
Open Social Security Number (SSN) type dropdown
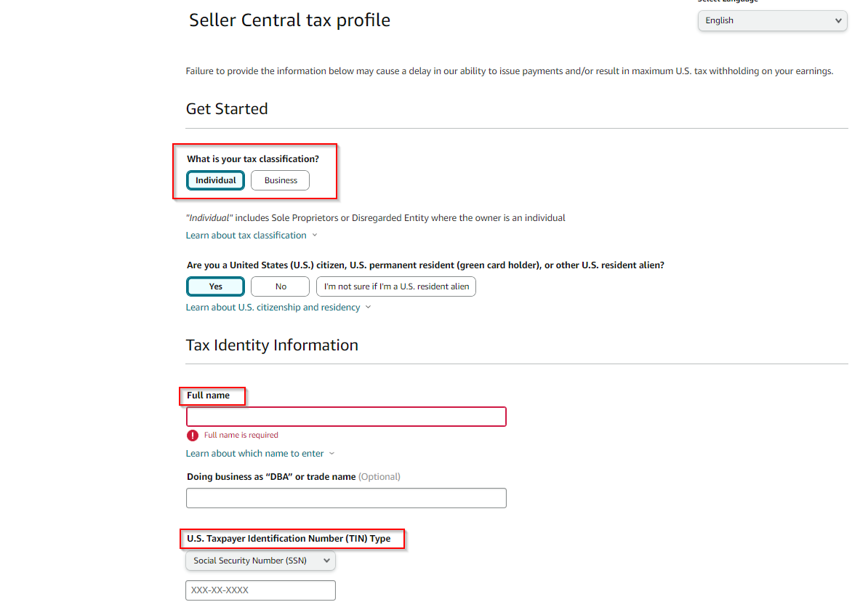[260, 561]
